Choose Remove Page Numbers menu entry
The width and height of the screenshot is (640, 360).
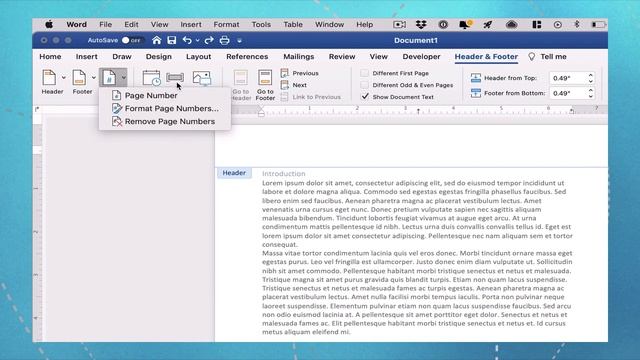(x=165, y=122)
